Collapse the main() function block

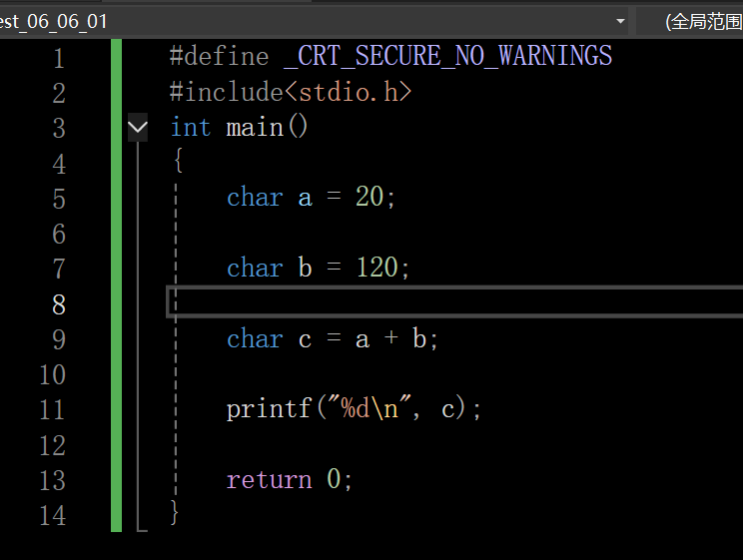(138, 127)
